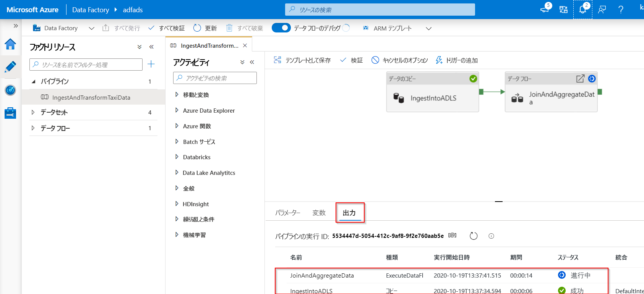
Task: Open the Data Factory dropdown arrow
Action: pos(91,28)
